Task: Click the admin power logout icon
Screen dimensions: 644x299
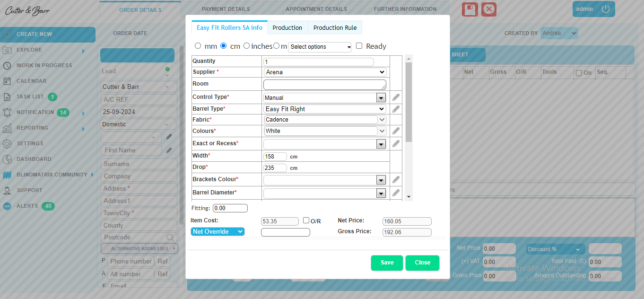Action: tap(605, 9)
